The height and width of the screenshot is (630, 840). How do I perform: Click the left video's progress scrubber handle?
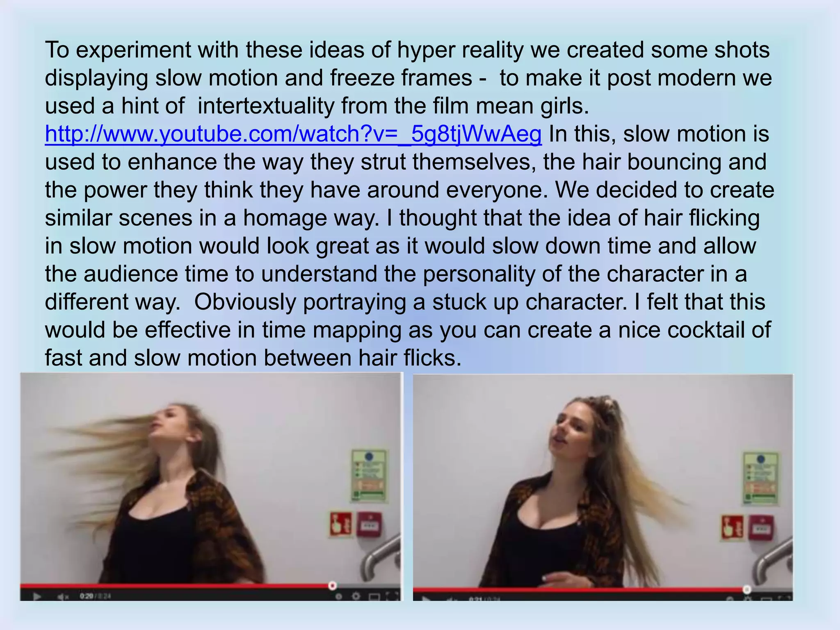[x=333, y=585]
